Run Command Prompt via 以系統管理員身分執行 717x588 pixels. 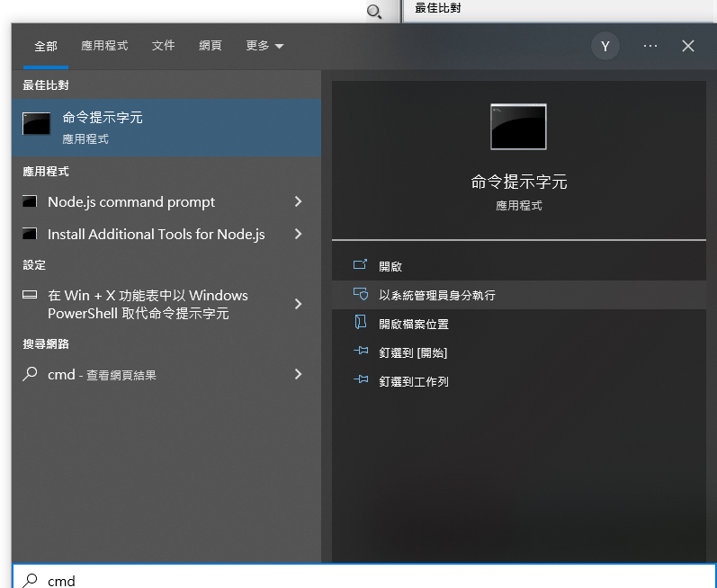tap(437, 295)
